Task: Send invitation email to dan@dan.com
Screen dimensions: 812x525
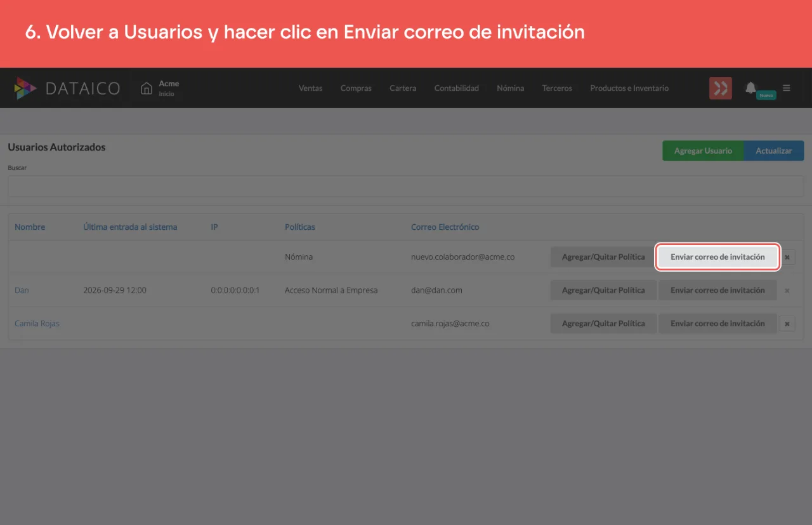Action: click(x=717, y=290)
